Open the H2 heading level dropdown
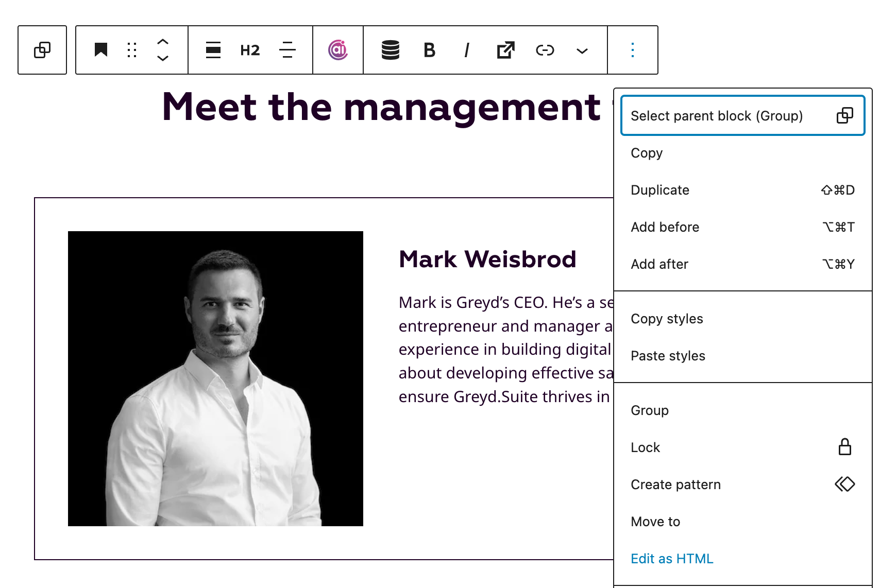Image resolution: width=880 pixels, height=588 pixels. (249, 50)
